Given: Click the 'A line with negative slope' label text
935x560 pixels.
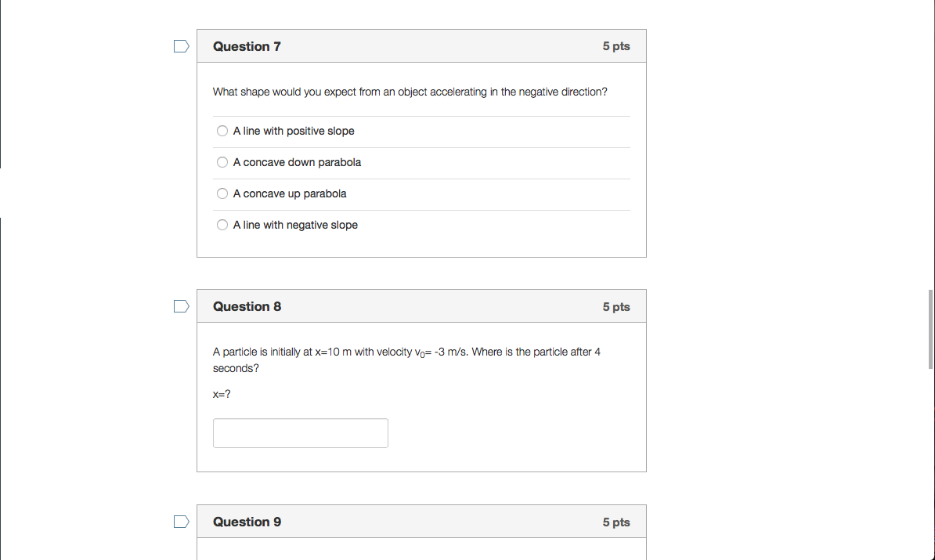Looking at the screenshot, I should click(x=295, y=225).
